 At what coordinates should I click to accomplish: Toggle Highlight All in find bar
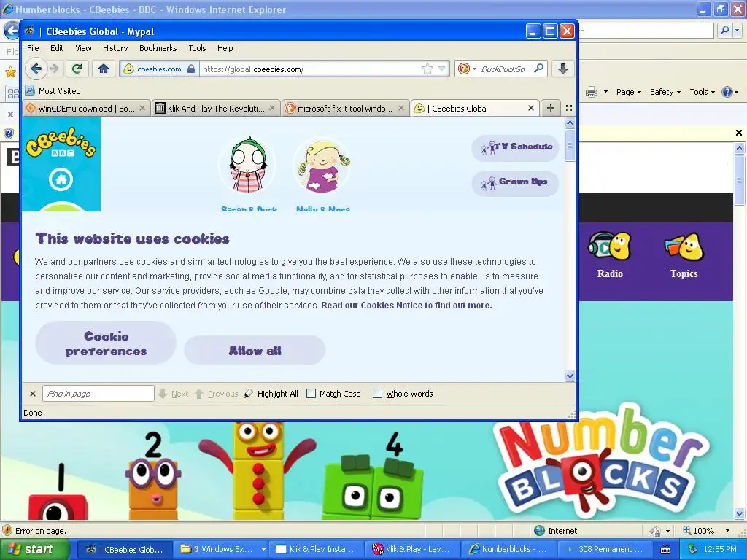tap(271, 394)
